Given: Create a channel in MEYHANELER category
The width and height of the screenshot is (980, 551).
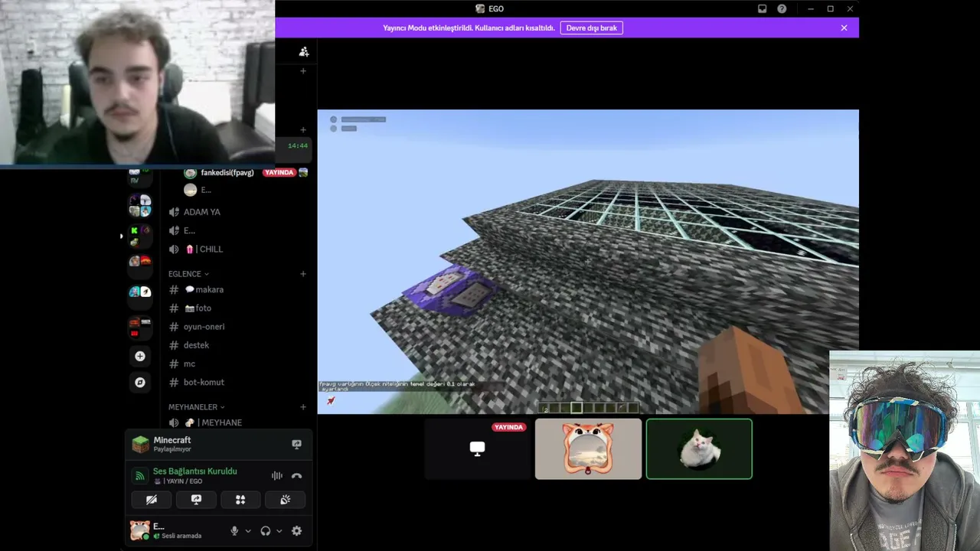Looking at the screenshot, I should (x=303, y=407).
